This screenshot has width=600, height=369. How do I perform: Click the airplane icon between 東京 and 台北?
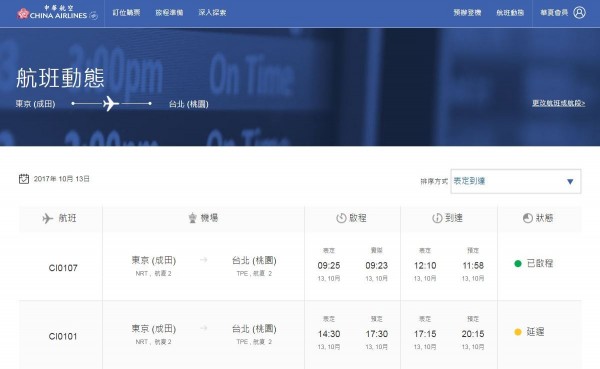pyautogui.click(x=111, y=103)
